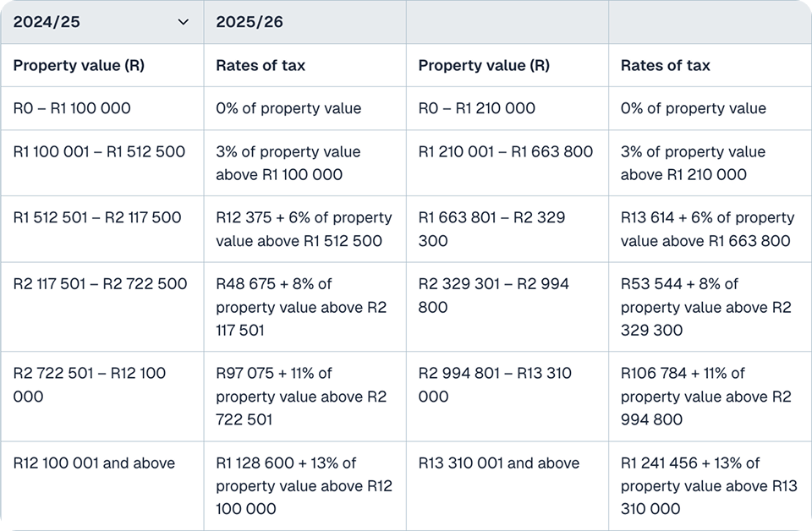Click the R48 675 + 8% rate cell
812x531 pixels.
tap(300, 307)
